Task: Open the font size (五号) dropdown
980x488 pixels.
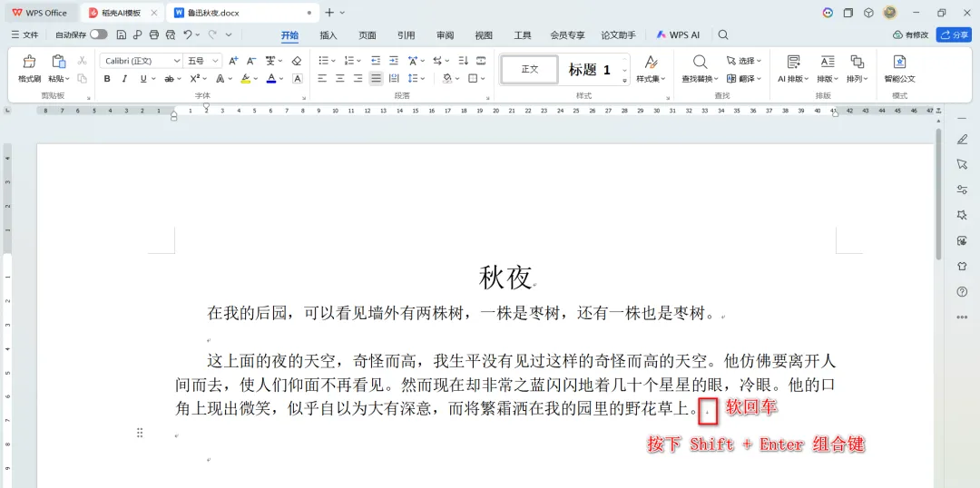Action: click(x=216, y=61)
